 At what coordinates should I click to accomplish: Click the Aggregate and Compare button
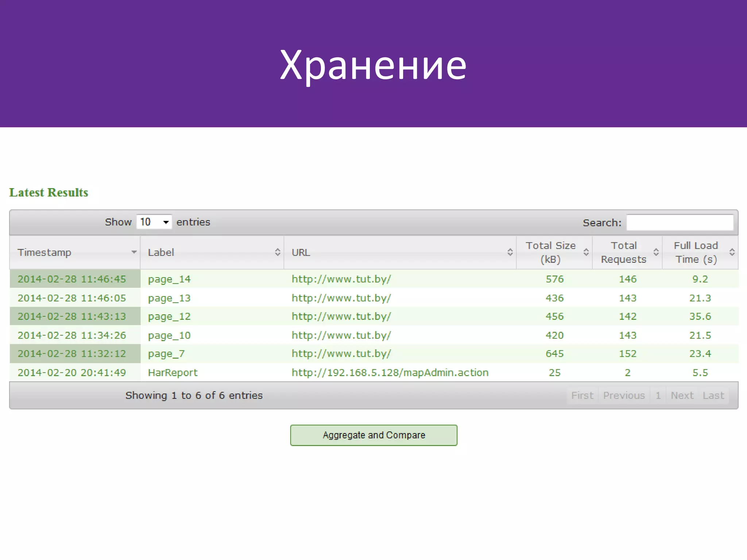point(373,435)
